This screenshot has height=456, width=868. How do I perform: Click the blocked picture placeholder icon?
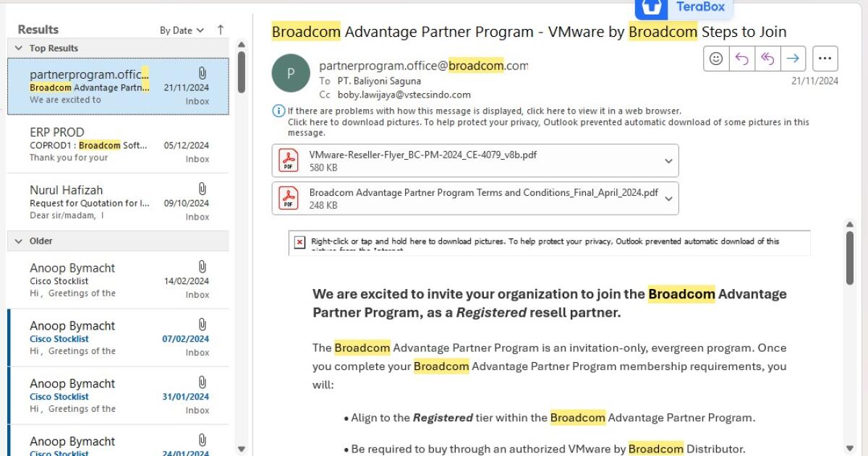(x=299, y=242)
